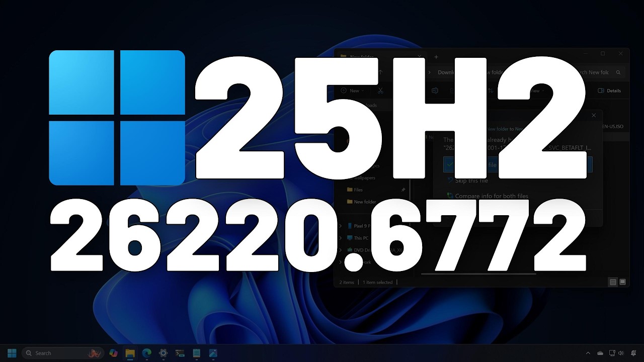This screenshot has width=644, height=362.
Task: Launch Microsoft Edge from the taskbar
Action: [146, 353]
